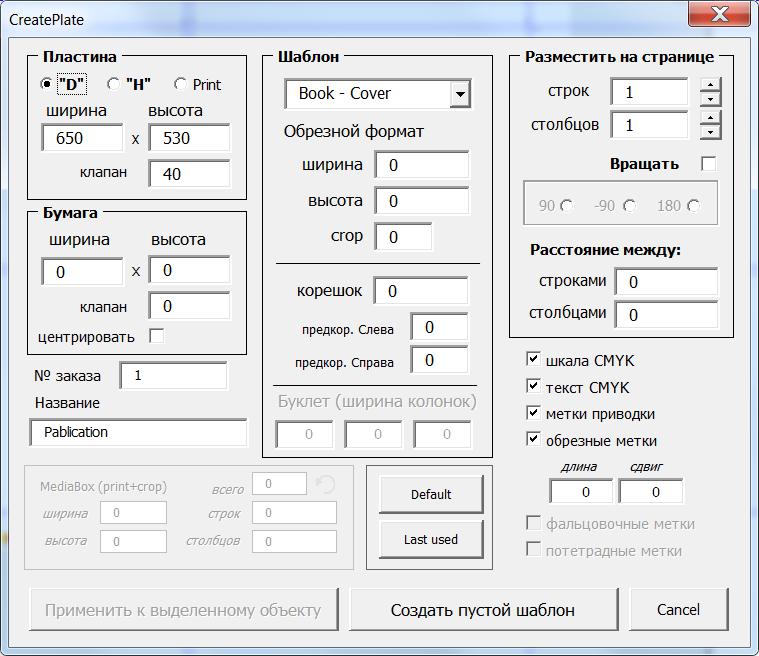The height and width of the screenshot is (656, 759).
Task: Toggle the фальцовочные метки checkbox
Action: click(533, 523)
